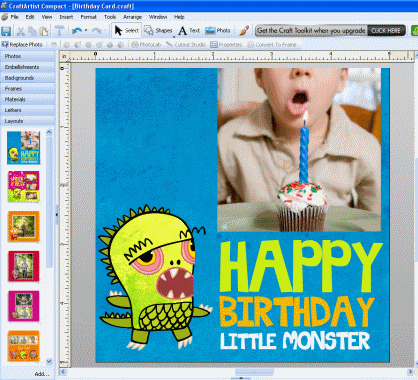Click the CLICK HERE upgrade button
This screenshot has width=418, height=380.
tap(386, 31)
